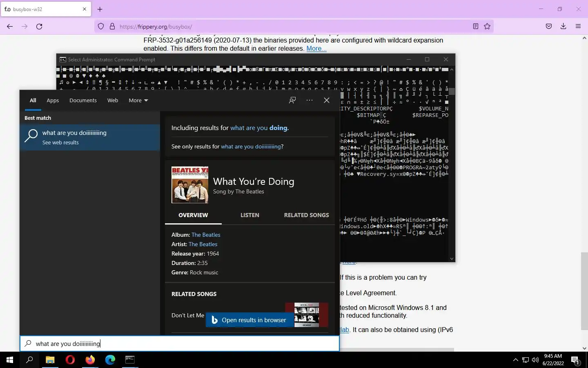
Task: Select the Web search filter tab
Action: pos(113,100)
